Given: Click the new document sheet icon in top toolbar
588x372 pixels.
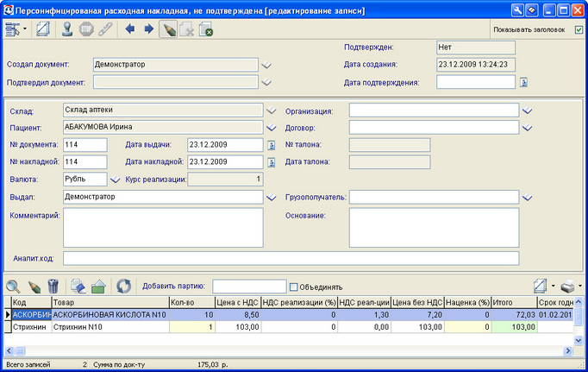Looking at the screenshot, I should pos(43,29).
